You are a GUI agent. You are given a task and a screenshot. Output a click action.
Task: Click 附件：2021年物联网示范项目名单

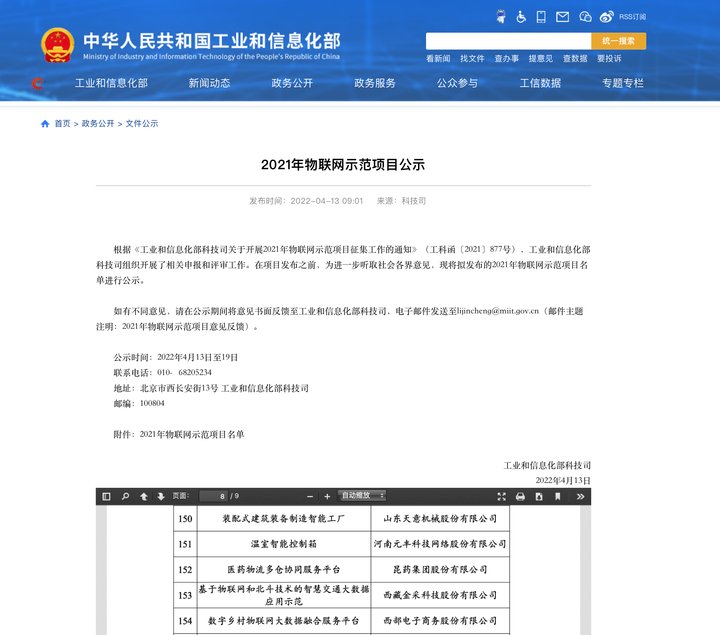pos(179,434)
